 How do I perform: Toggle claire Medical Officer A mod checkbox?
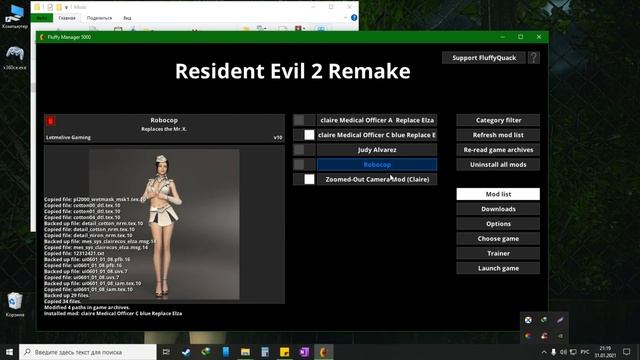[x=304, y=120]
